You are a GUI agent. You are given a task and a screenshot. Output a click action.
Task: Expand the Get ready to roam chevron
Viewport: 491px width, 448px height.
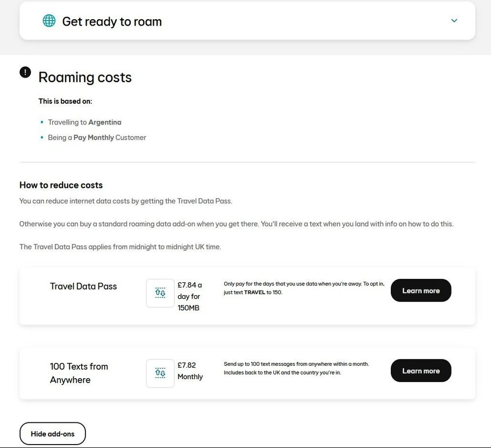pos(454,21)
